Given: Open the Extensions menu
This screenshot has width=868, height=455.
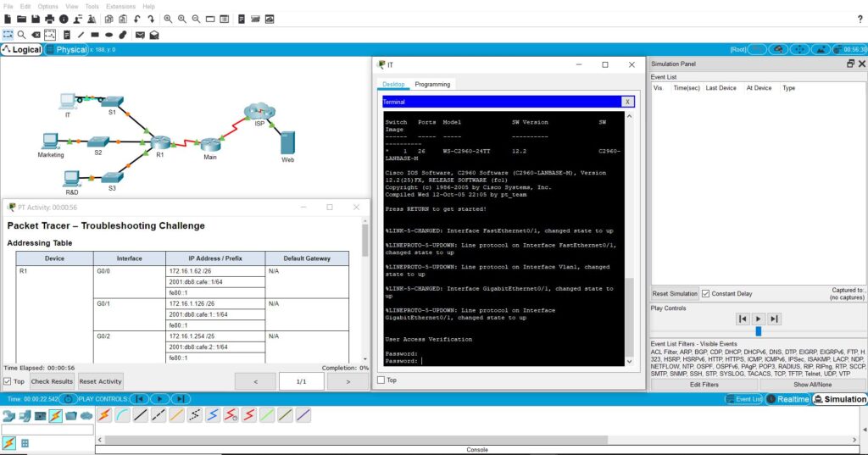Looking at the screenshot, I should pyautogui.click(x=120, y=6).
